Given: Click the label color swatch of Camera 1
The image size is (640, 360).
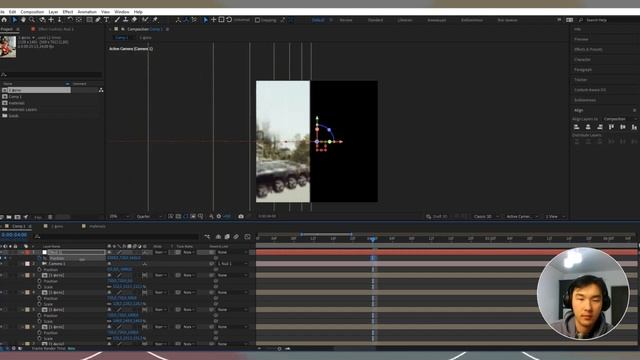Looking at the screenshot, I should pos(27,264).
